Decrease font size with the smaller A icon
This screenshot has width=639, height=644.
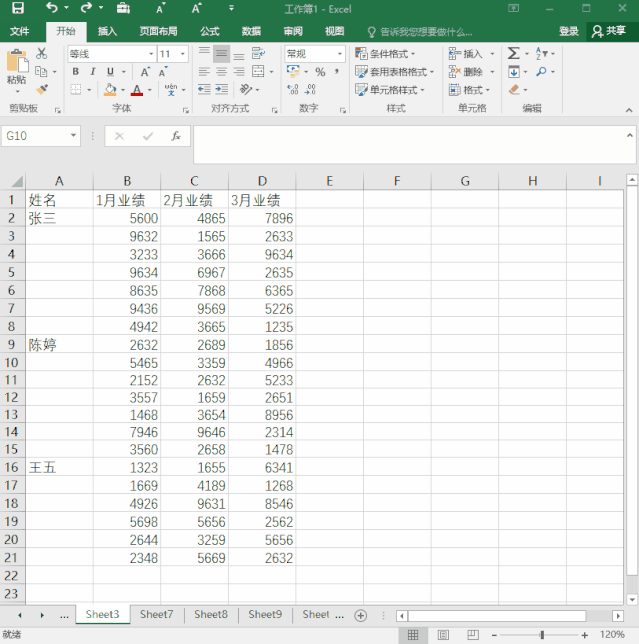click(x=163, y=72)
